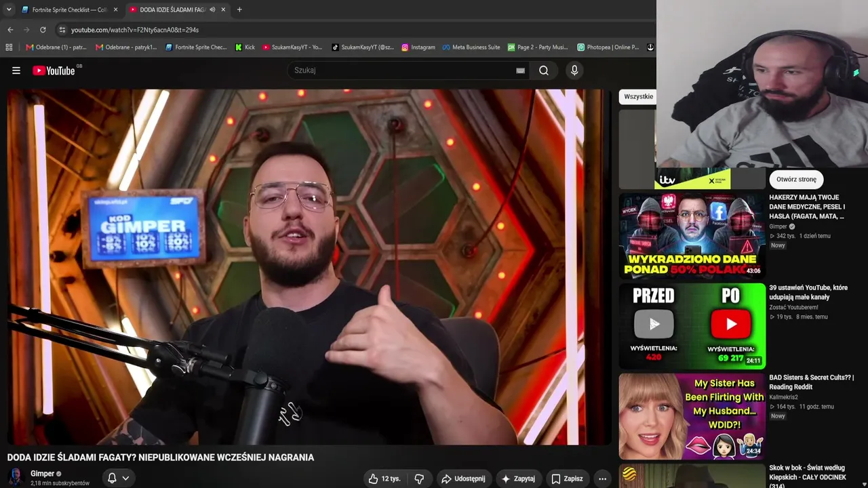Open 'BAD Sisters & Secret Cults' title

[811, 382]
